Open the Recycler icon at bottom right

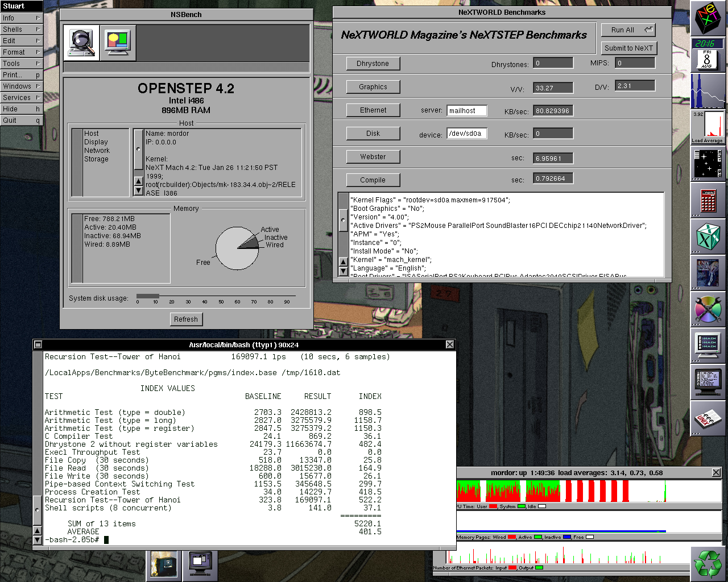click(x=708, y=564)
